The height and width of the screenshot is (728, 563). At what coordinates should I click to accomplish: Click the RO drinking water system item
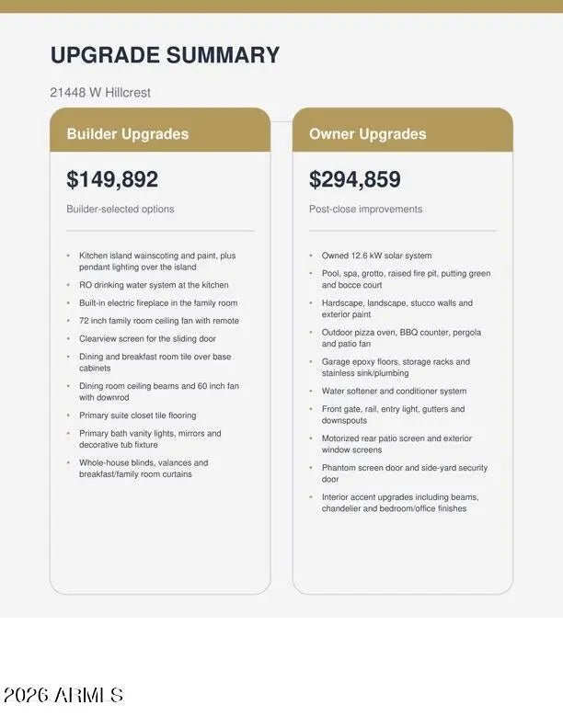[x=154, y=285]
